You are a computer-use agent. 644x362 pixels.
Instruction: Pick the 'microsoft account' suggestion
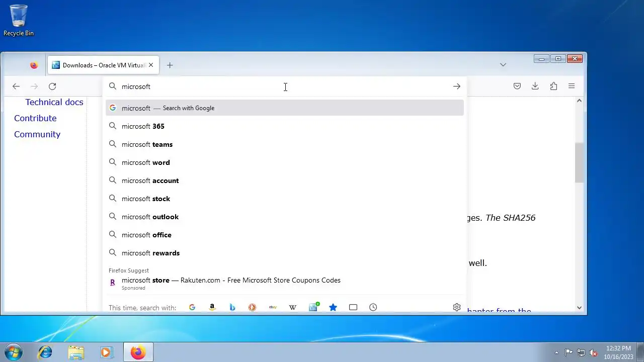click(285, 180)
